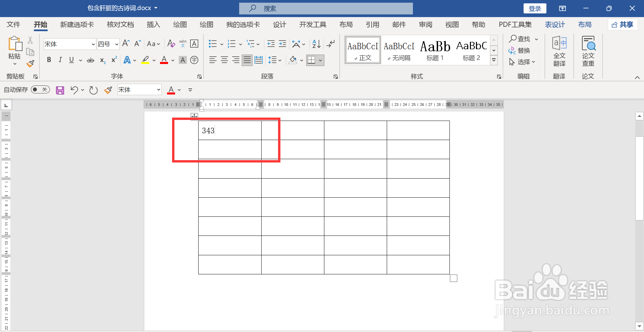Open the thesis plagiarism check tool
The image size is (644, 332).
[x=588, y=51]
